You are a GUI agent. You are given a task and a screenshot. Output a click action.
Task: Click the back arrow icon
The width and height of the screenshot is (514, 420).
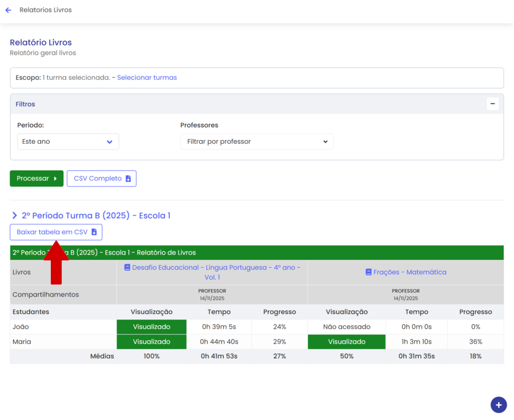tap(9, 10)
